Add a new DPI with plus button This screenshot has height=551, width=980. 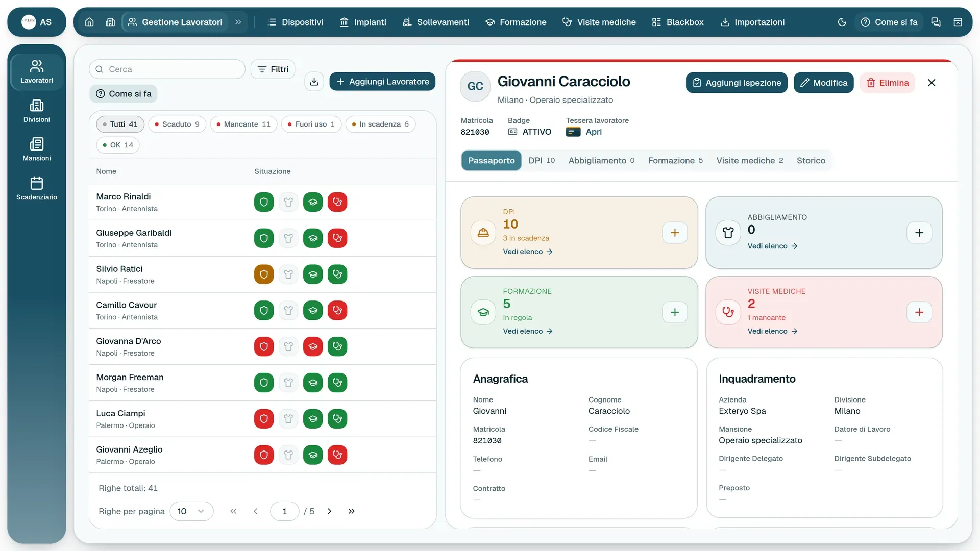click(x=675, y=233)
